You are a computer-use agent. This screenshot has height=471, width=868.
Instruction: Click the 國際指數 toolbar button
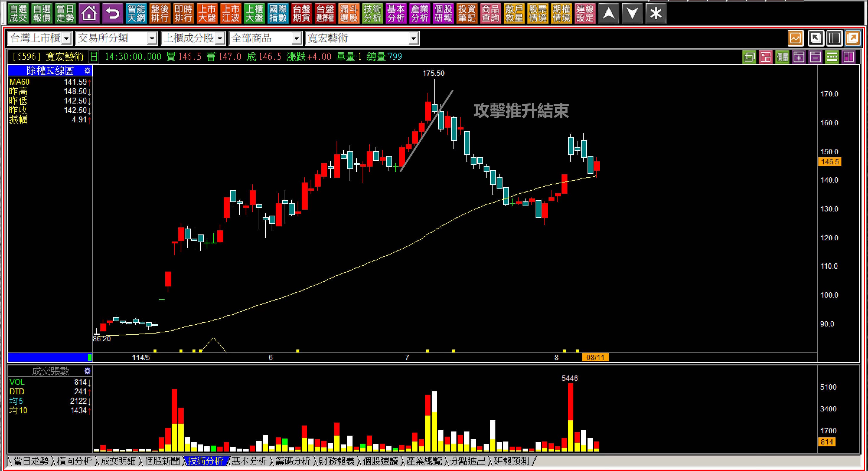click(278, 14)
